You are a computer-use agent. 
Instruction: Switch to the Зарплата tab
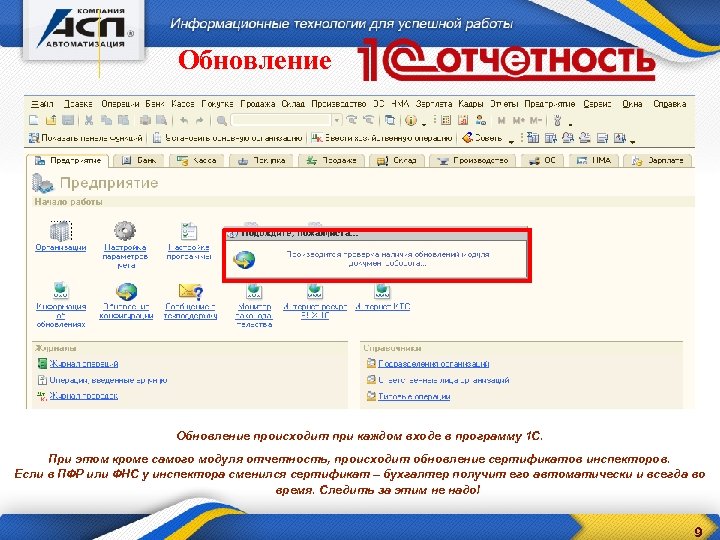[658, 160]
